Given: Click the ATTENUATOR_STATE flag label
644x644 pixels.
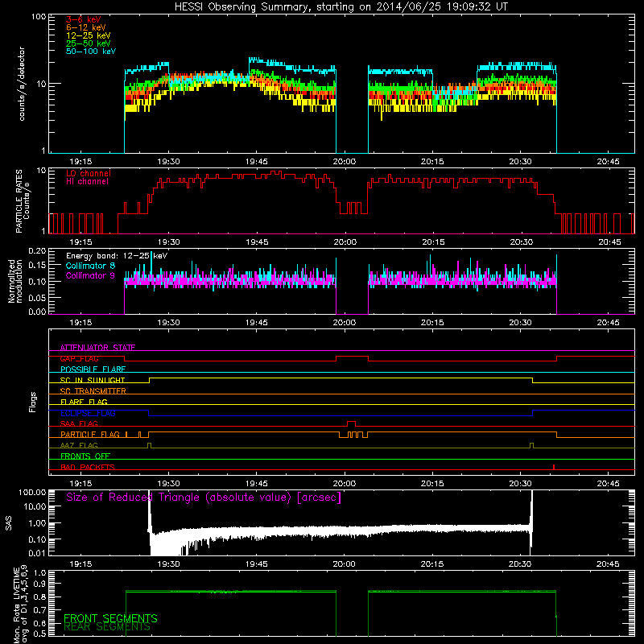Looking at the screenshot, I should [x=97, y=348].
